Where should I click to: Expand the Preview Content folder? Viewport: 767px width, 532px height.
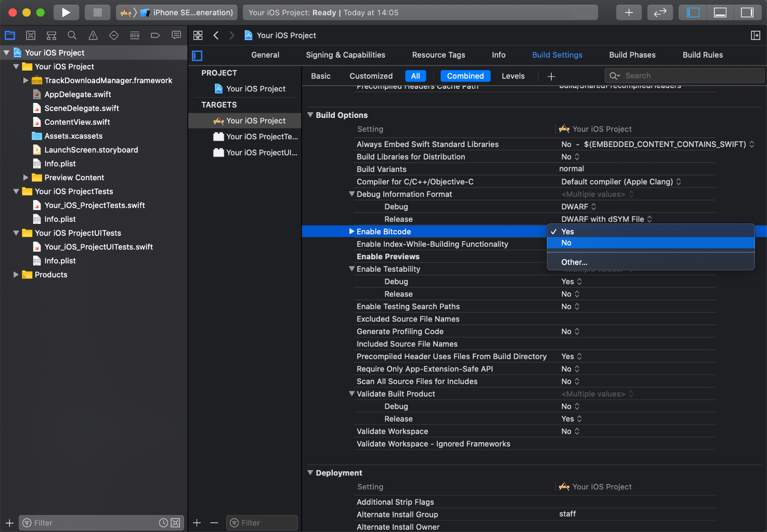pos(26,178)
